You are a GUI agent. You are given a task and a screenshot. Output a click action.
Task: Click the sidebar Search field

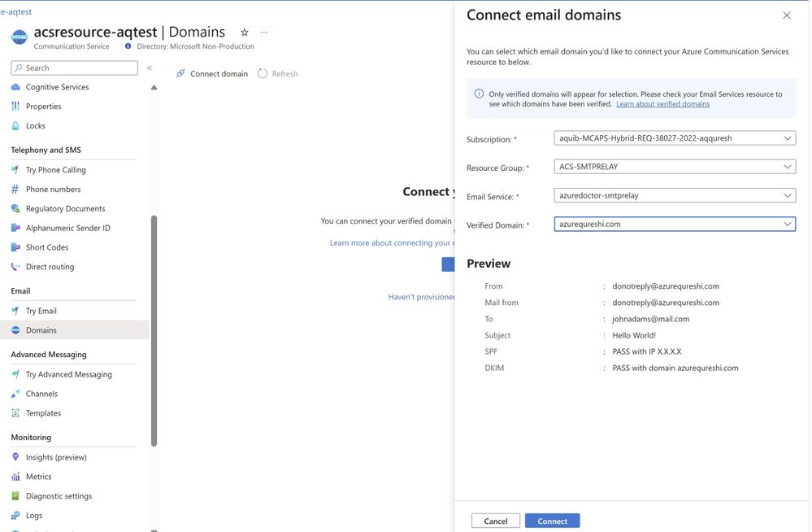75,68
